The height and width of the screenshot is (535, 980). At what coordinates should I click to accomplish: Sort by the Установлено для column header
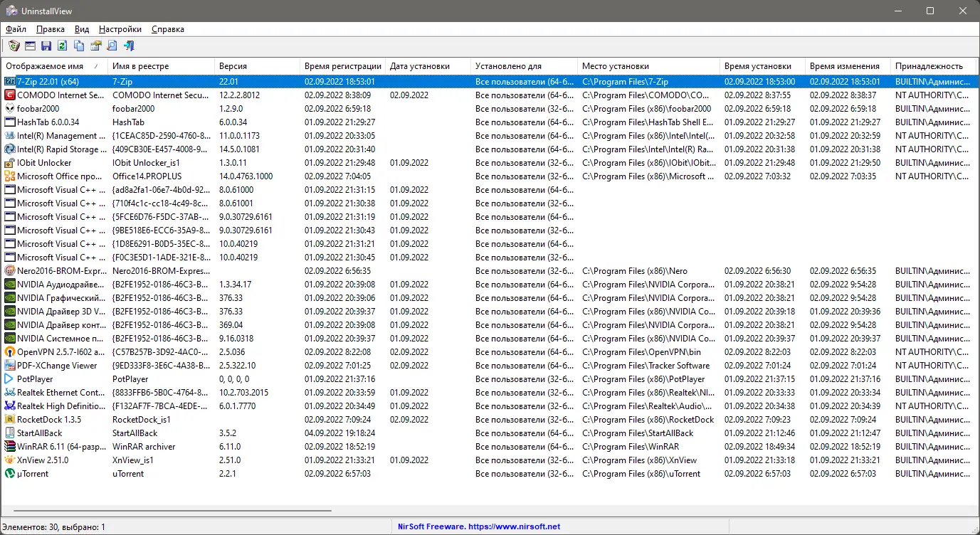point(524,66)
